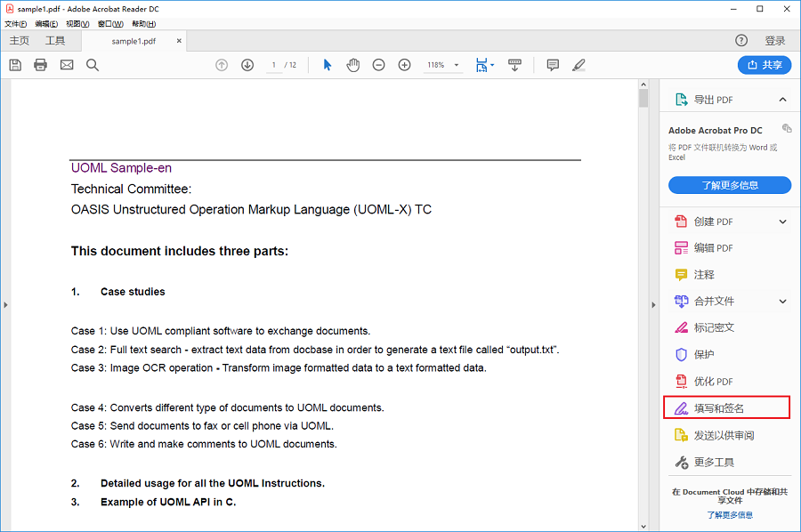Viewport: 801px width, 532px height.
Task: Select the highlighter pen tool
Action: pos(578,65)
